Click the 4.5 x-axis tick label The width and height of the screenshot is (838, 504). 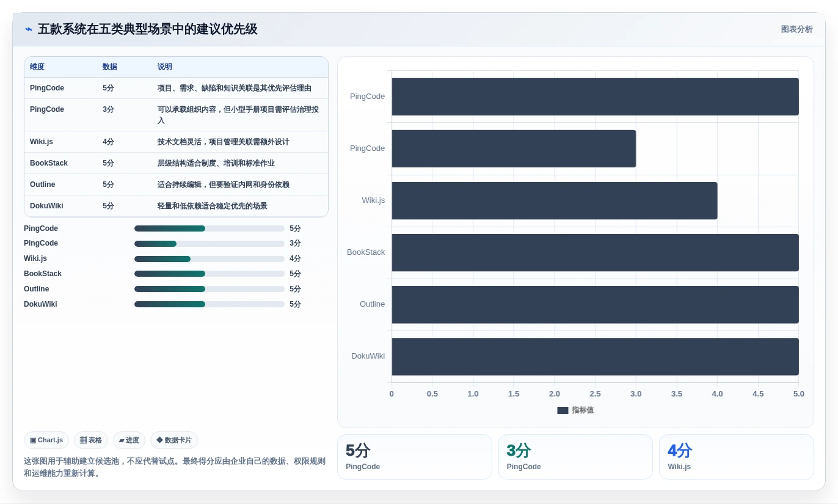[x=758, y=394]
